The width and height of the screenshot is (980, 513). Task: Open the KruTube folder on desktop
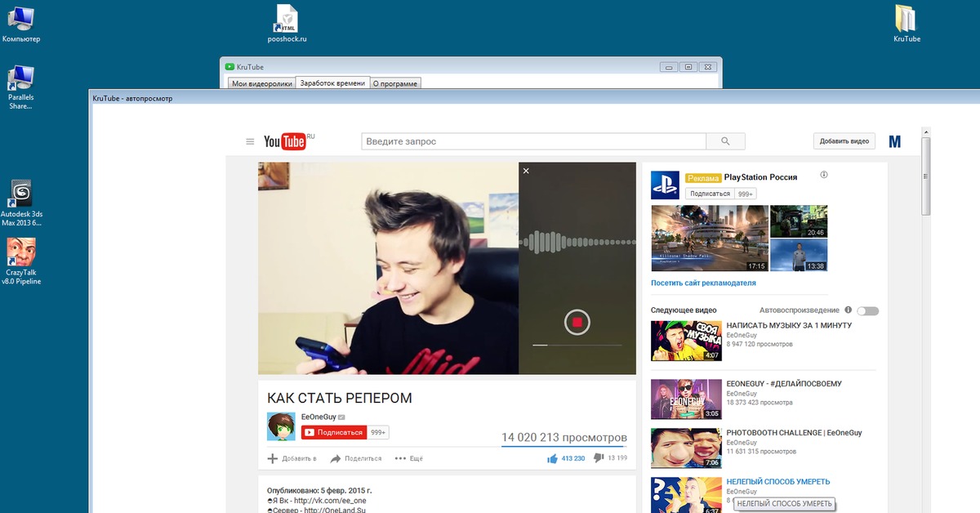[x=906, y=24]
